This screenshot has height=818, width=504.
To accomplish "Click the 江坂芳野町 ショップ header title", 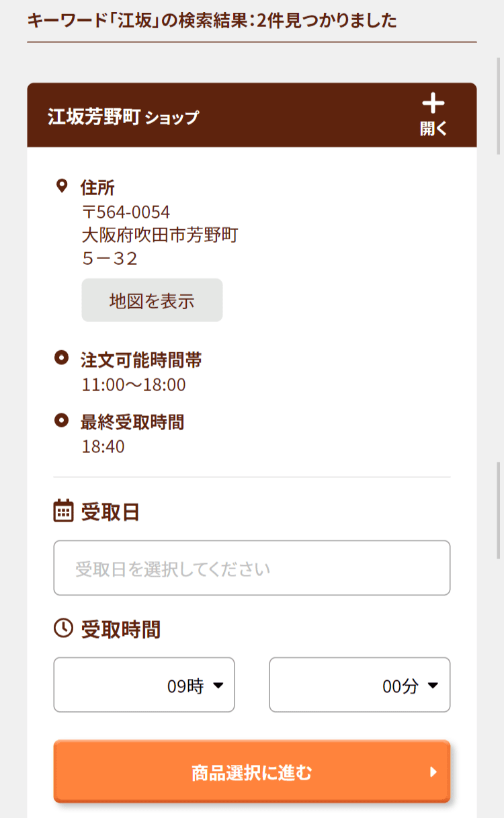I will tap(124, 117).
